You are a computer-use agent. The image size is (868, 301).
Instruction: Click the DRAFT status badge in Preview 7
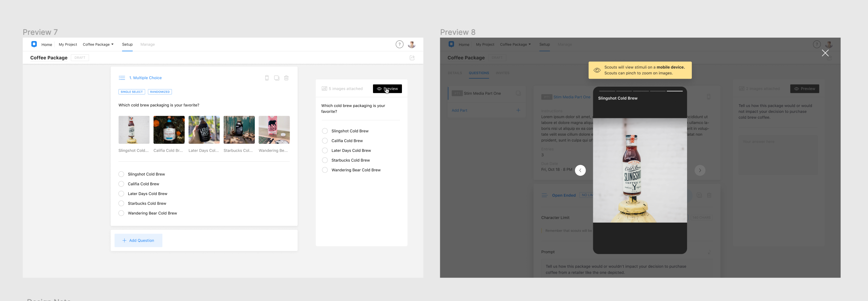coord(80,58)
